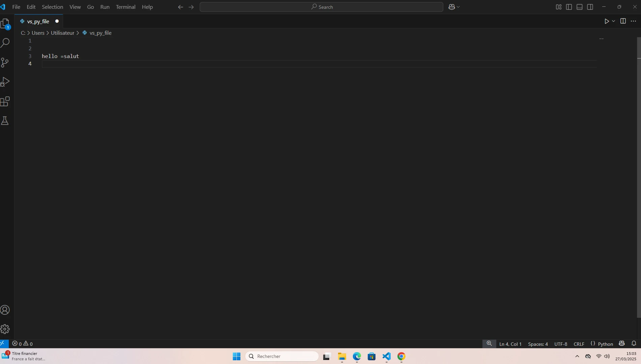Toggle the secondary side bar layout

(590, 7)
